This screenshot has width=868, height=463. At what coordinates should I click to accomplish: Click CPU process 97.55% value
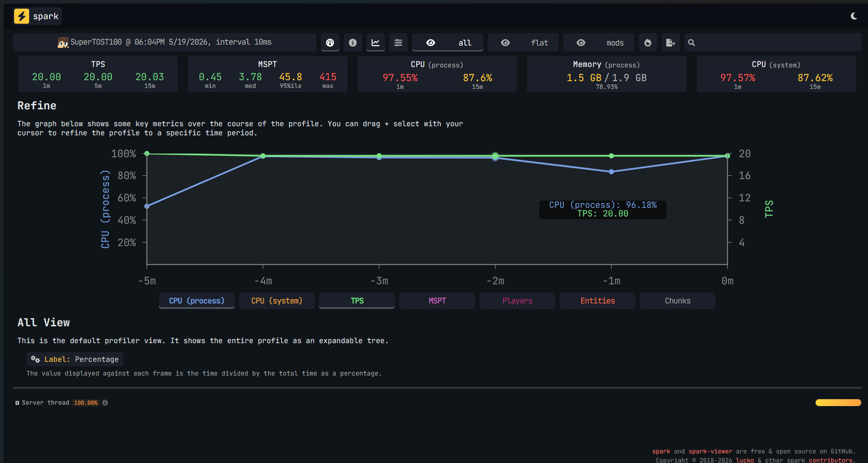(400, 78)
